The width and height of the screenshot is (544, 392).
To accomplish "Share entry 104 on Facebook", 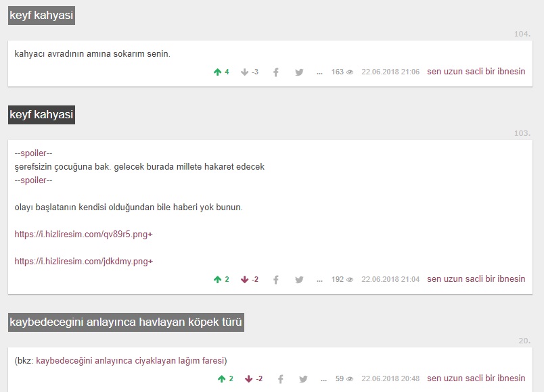I will (x=276, y=72).
